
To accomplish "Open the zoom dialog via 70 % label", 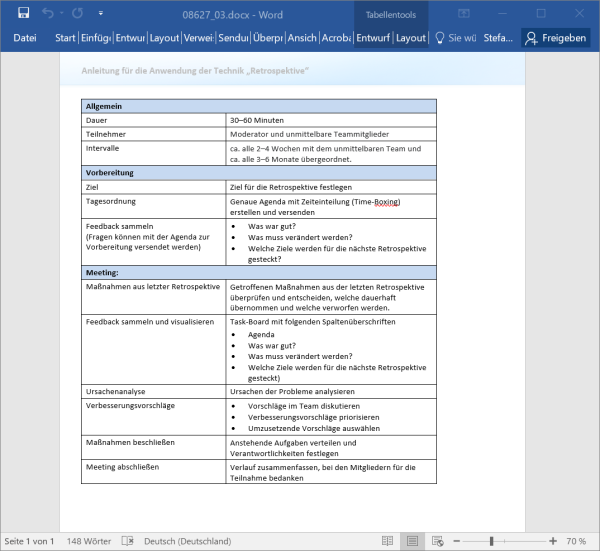I will pos(577,541).
